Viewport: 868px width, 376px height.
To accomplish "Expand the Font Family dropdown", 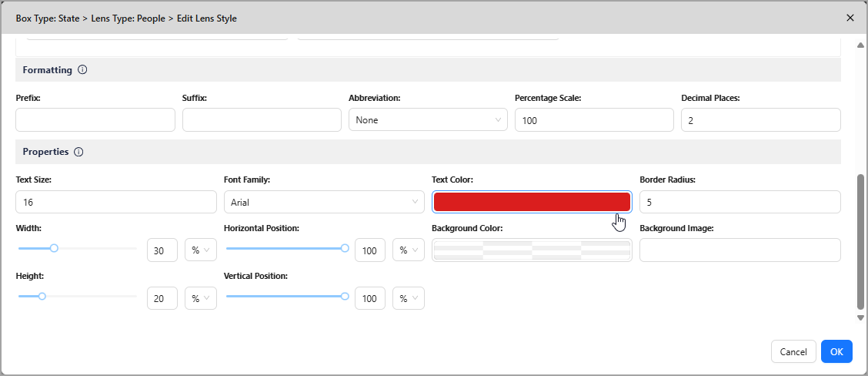I will 323,203.
